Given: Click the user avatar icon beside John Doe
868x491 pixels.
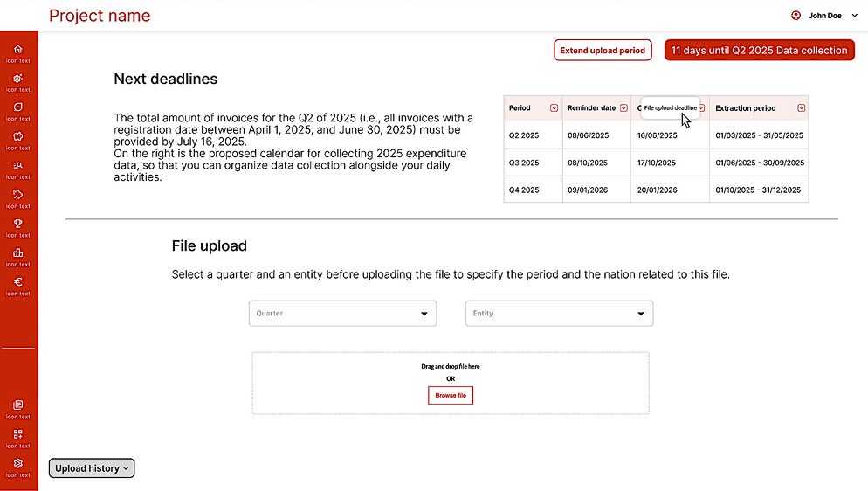Looking at the screenshot, I should [796, 16].
